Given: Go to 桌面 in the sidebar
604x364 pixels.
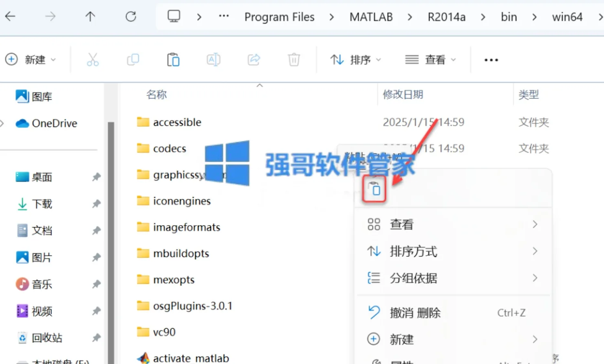Looking at the screenshot, I should click(x=34, y=177).
